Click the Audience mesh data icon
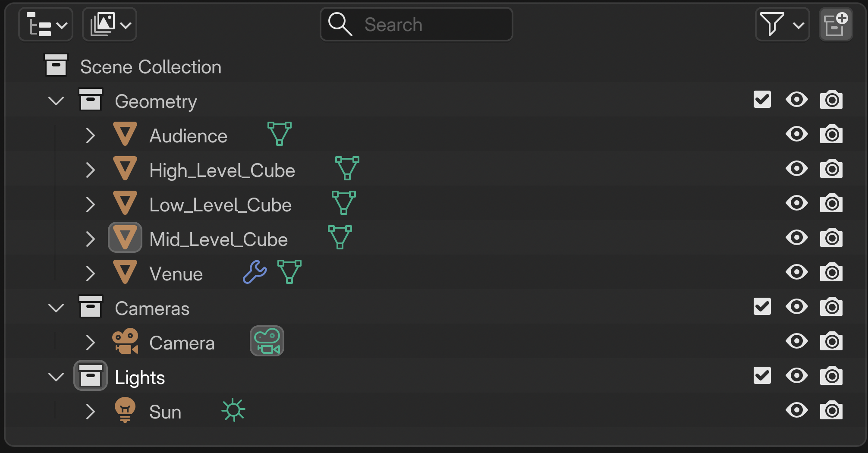868x453 pixels. tap(280, 134)
